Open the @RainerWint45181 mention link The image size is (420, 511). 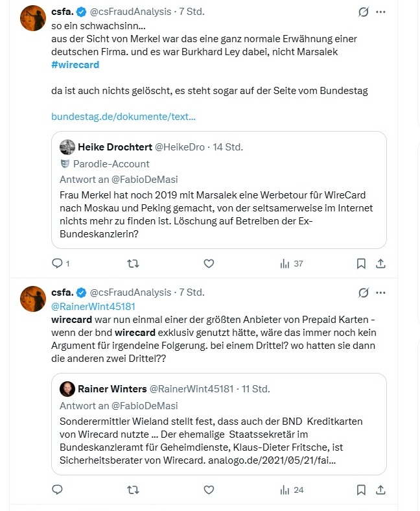click(x=93, y=305)
